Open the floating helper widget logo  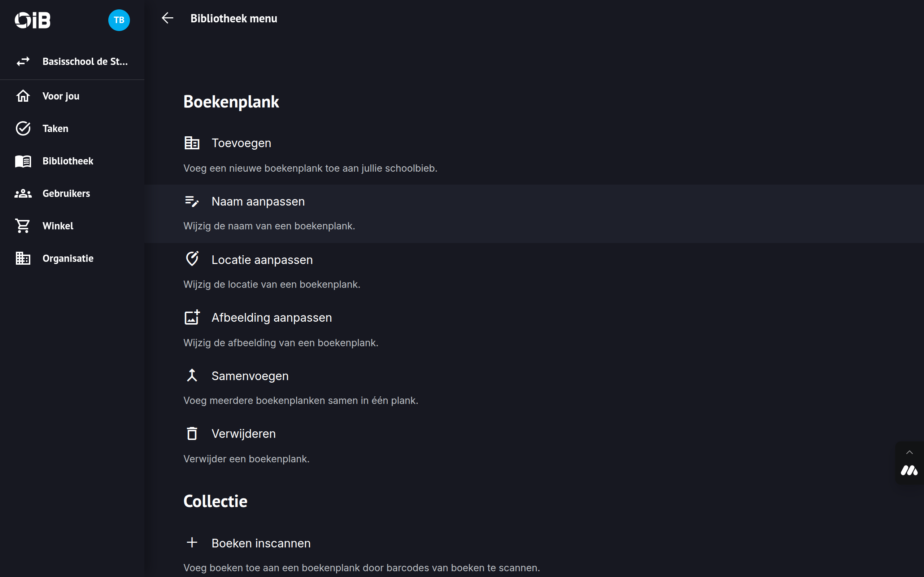point(909,471)
